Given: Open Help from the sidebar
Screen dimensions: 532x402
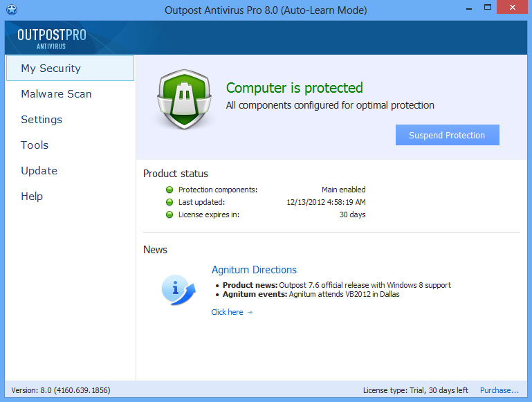Looking at the screenshot, I should pos(32,196).
